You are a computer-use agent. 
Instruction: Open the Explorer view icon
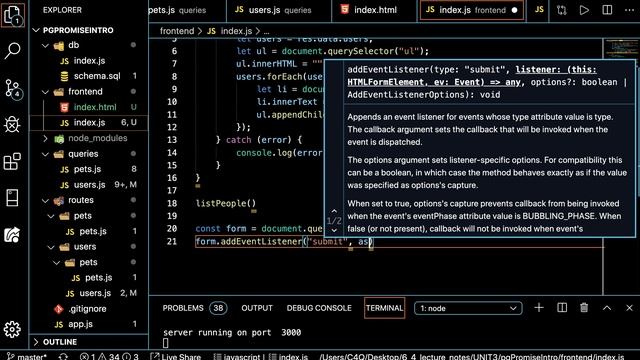(x=13, y=15)
